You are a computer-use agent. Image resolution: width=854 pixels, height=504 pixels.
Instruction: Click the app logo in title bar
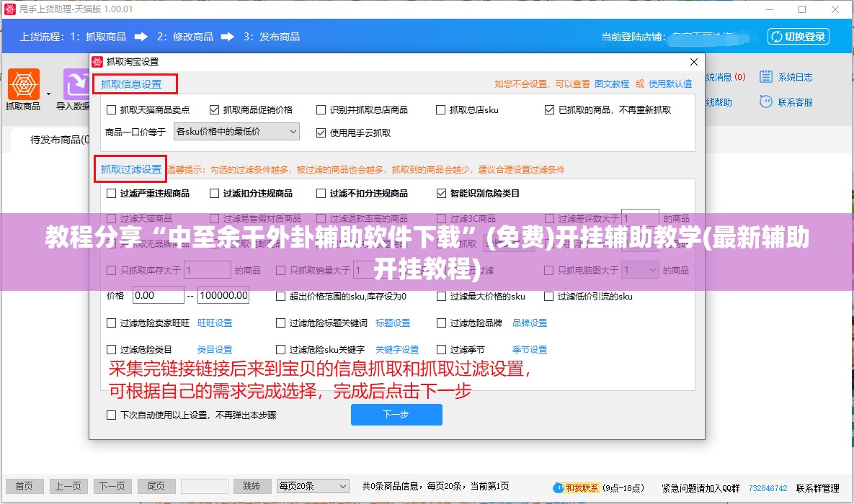(x=10, y=9)
